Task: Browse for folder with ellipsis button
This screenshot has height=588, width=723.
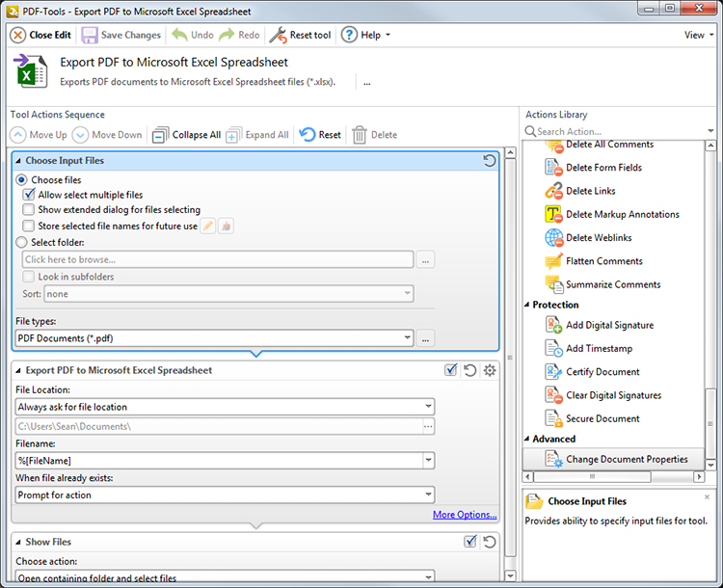Action: point(425,259)
